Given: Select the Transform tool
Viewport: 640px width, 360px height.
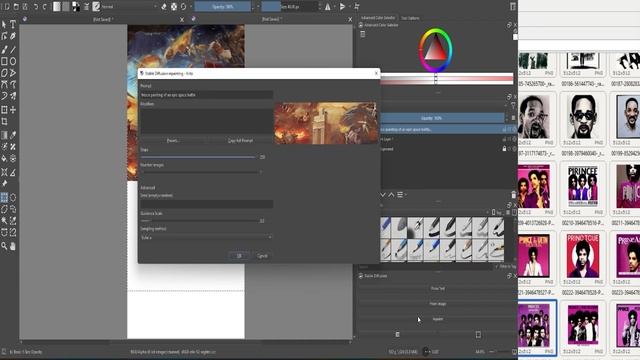Looking at the screenshot, I should tap(4, 110).
